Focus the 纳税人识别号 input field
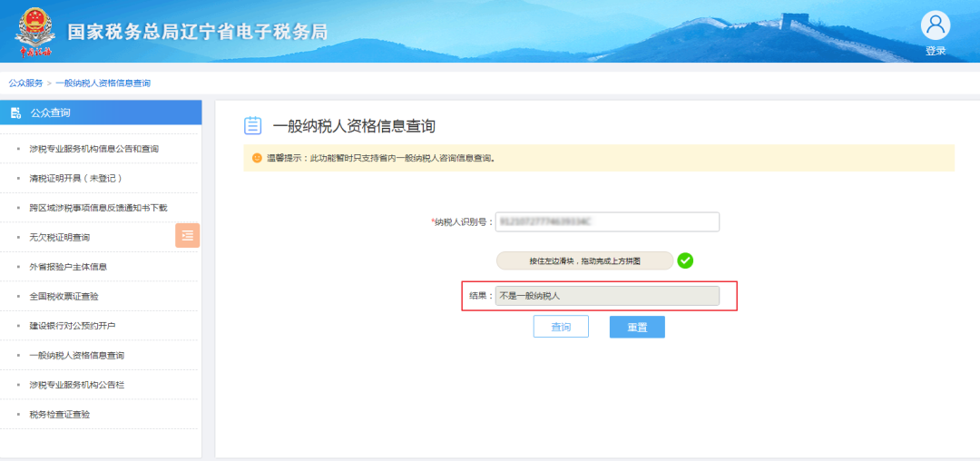The width and height of the screenshot is (980, 461). (607, 221)
